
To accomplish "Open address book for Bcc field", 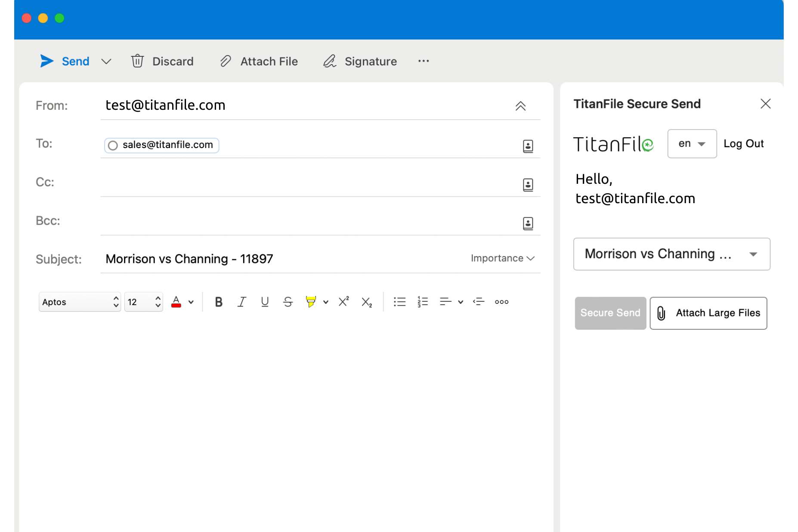I will (x=528, y=223).
